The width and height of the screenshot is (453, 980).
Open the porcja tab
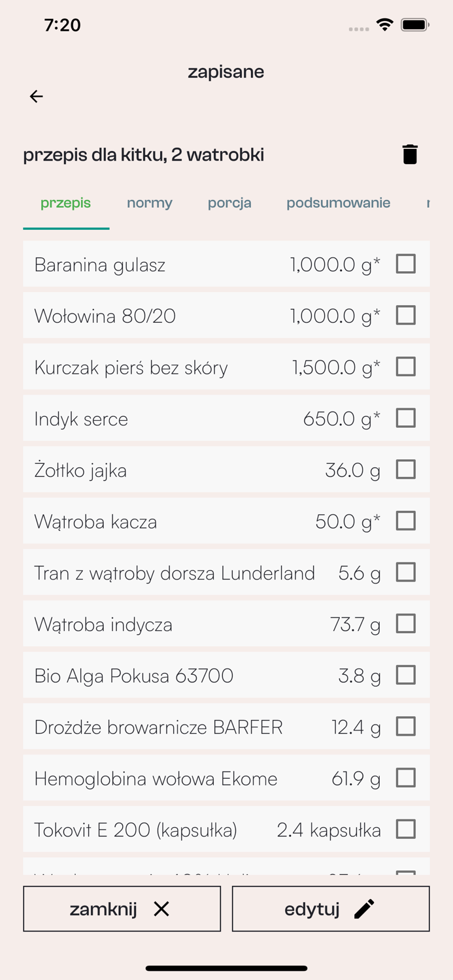click(x=229, y=203)
